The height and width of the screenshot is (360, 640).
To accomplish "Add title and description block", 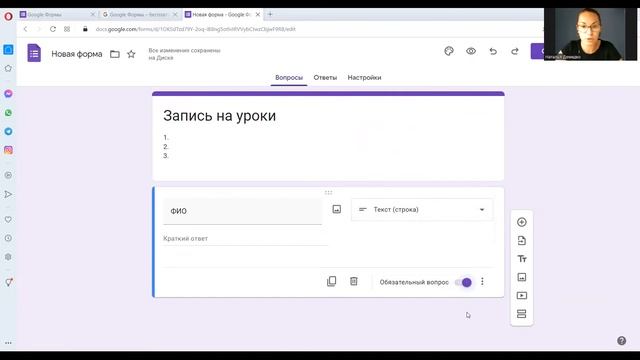I will click(522, 259).
